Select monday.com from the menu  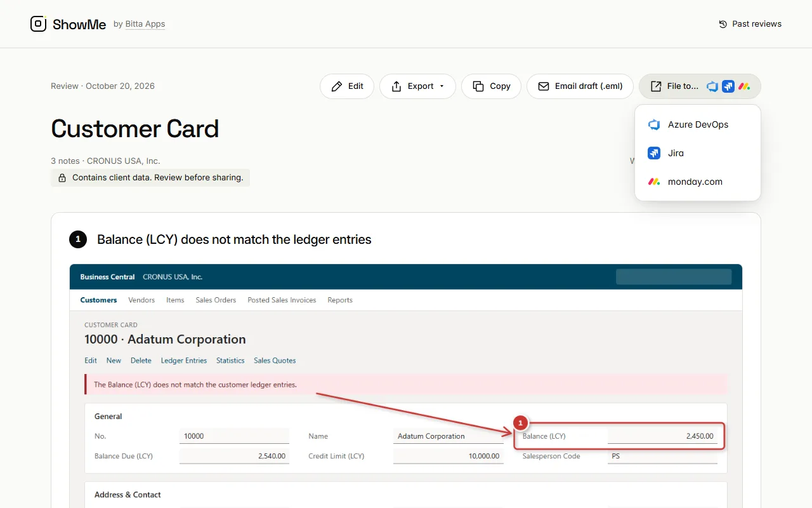[698, 182]
